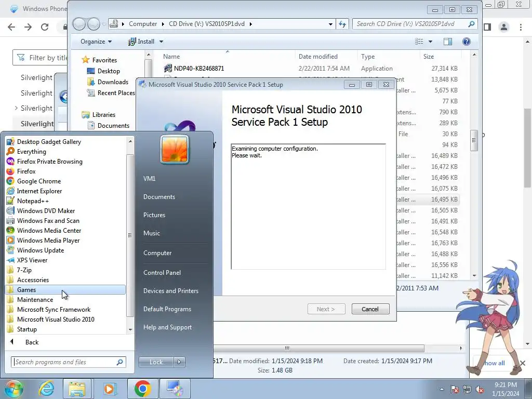Select Computer in the address breadcrumb

(143, 24)
